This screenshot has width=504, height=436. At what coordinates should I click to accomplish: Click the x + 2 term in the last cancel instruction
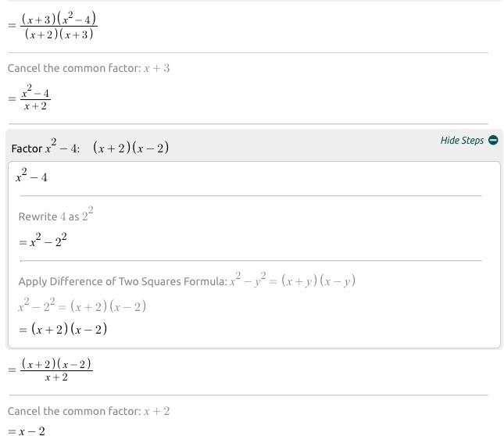(156, 411)
